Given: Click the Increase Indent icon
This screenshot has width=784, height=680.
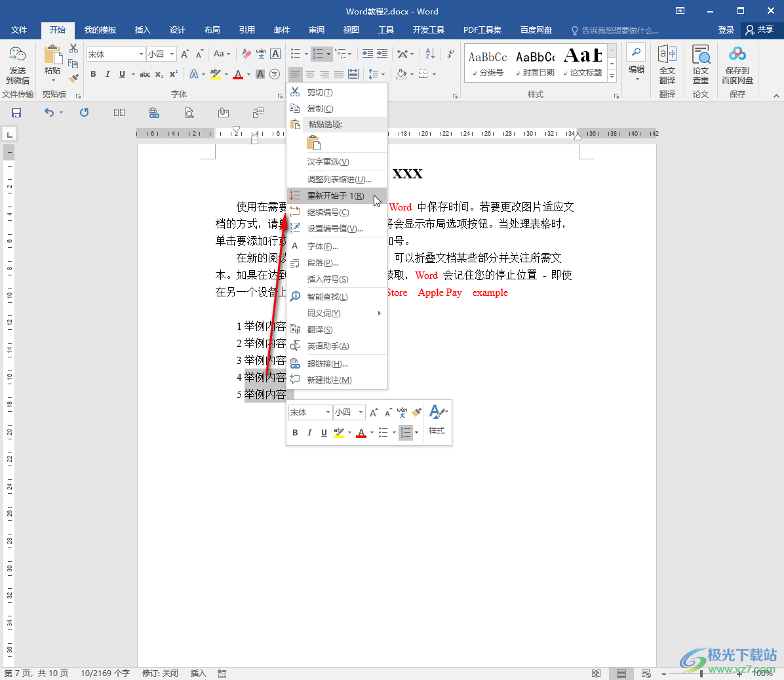Looking at the screenshot, I should tap(382, 54).
